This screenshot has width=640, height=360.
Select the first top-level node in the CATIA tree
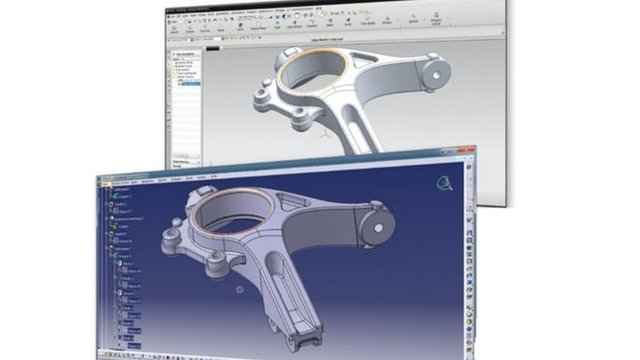[122, 189]
